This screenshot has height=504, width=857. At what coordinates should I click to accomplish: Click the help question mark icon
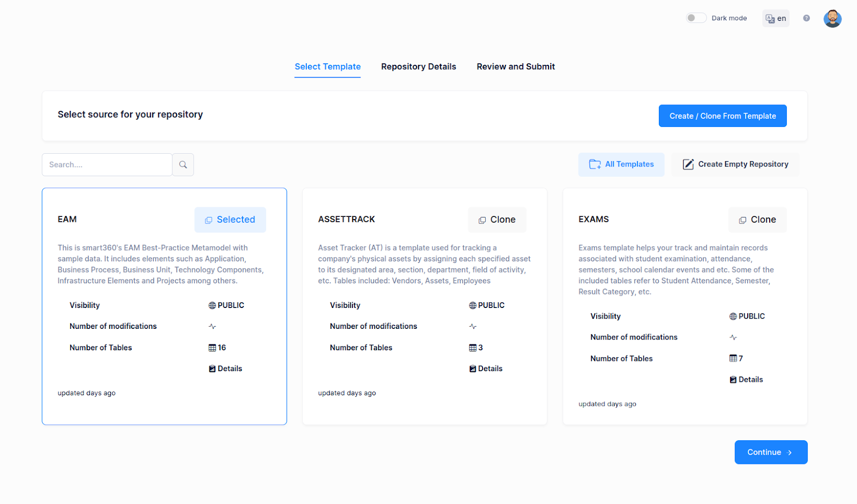click(x=806, y=18)
